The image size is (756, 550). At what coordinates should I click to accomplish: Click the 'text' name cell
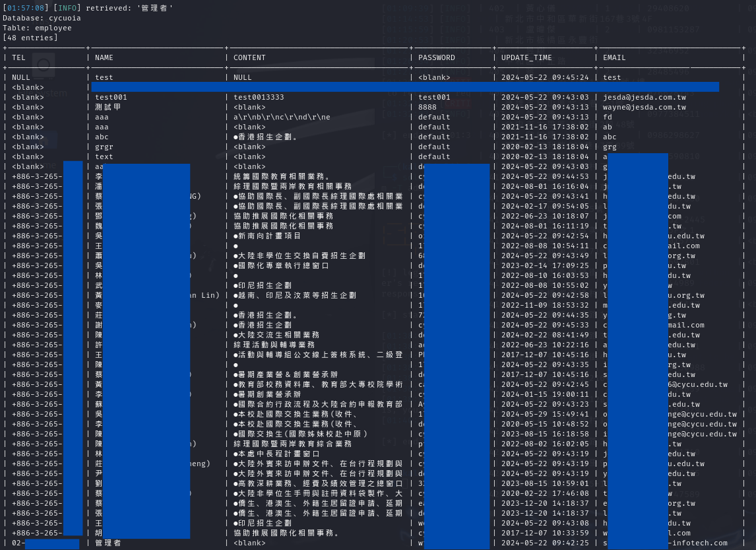104,156
